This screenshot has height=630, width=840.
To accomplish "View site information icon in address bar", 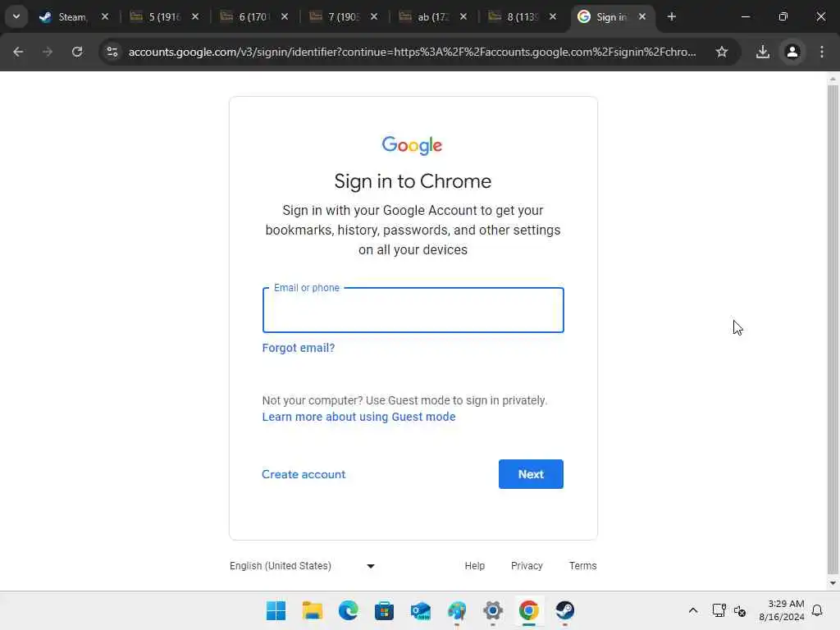I will [x=112, y=52].
